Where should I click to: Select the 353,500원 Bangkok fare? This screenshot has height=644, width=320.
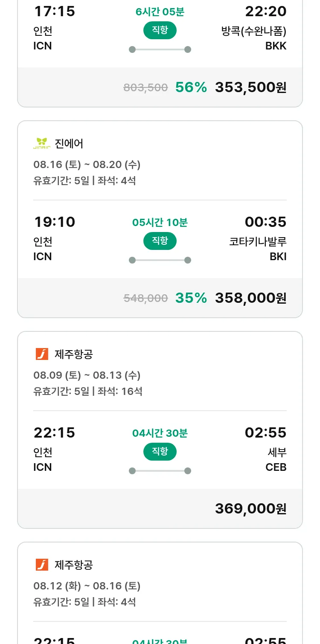pyautogui.click(x=250, y=87)
